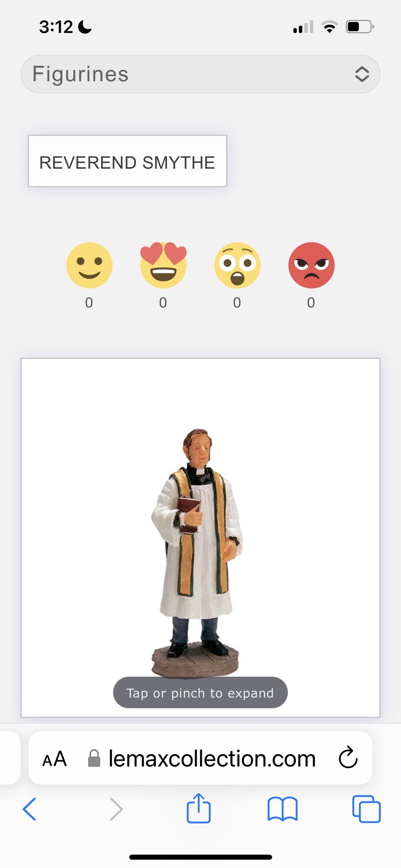Open the Safari share sheet icon
The height and width of the screenshot is (868, 401).
point(198,808)
